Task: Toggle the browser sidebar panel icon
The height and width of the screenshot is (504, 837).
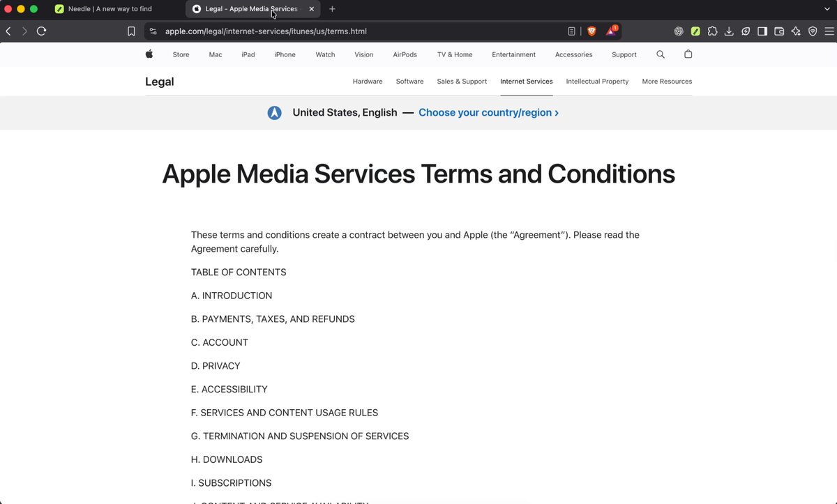Action: pyautogui.click(x=762, y=31)
